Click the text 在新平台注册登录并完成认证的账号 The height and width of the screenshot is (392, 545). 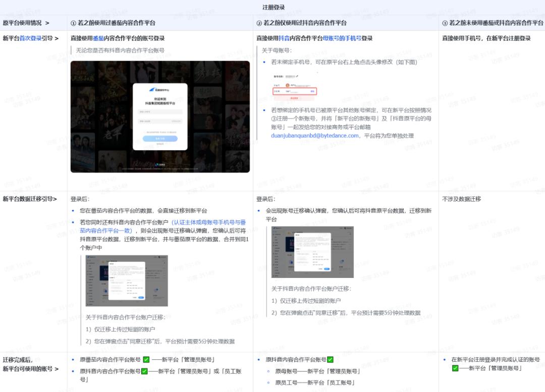pos(496,360)
